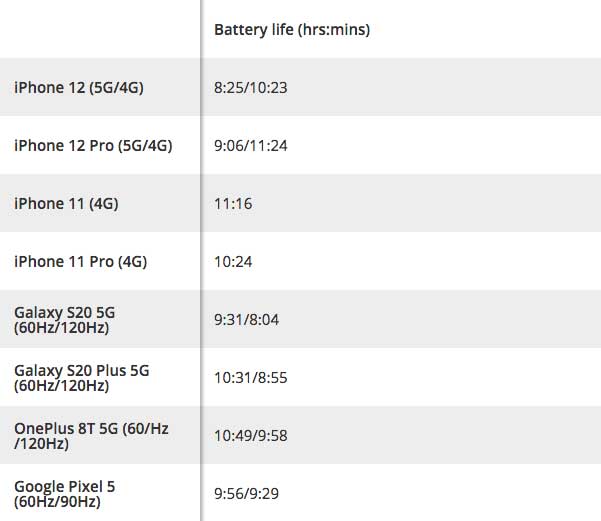Click the empty top-left header cell
The width and height of the screenshot is (601, 521).
click(x=100, y=29)
